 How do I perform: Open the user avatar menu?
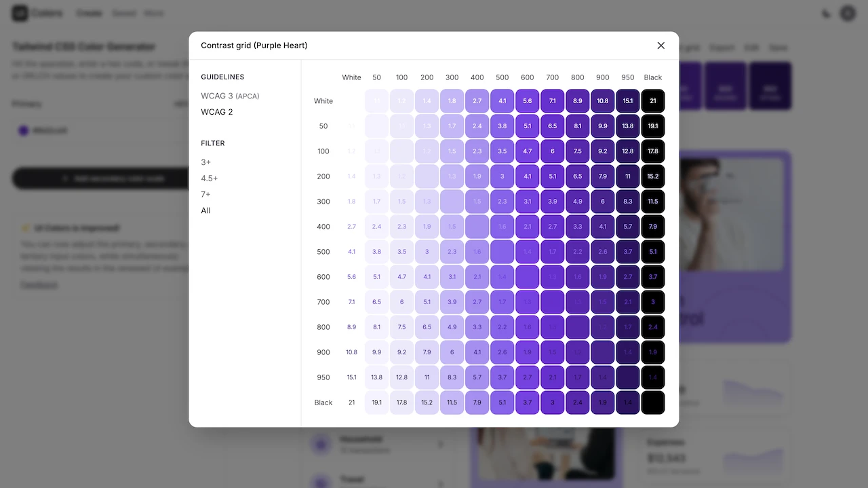848,13
